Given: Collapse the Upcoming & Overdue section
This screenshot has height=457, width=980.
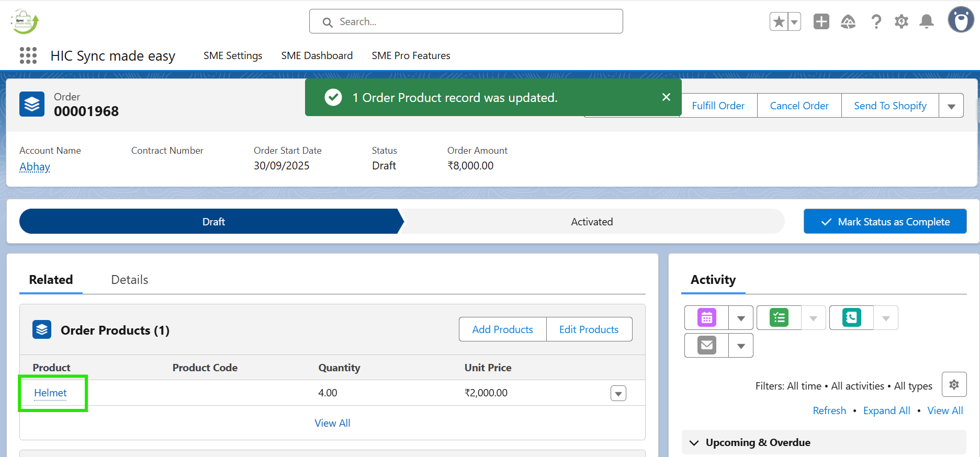Looking at the screenshot, I should [x=694, y=443].
